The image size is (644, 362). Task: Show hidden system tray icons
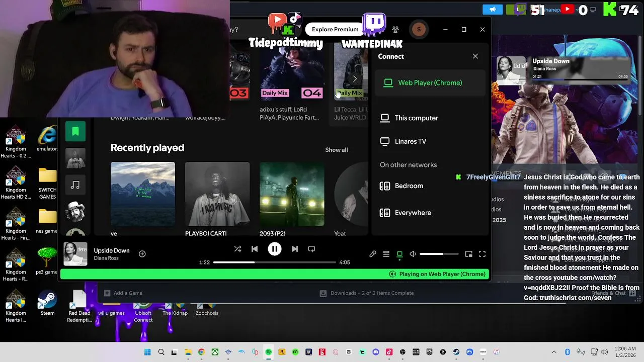click(x=554, y=352)
